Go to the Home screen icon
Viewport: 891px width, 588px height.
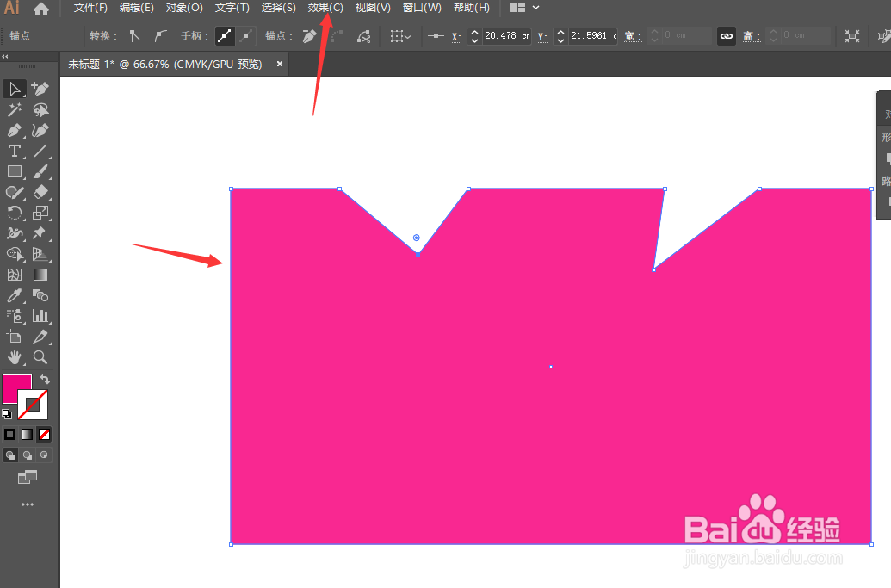pyautogui.click(x=41, y=9)
